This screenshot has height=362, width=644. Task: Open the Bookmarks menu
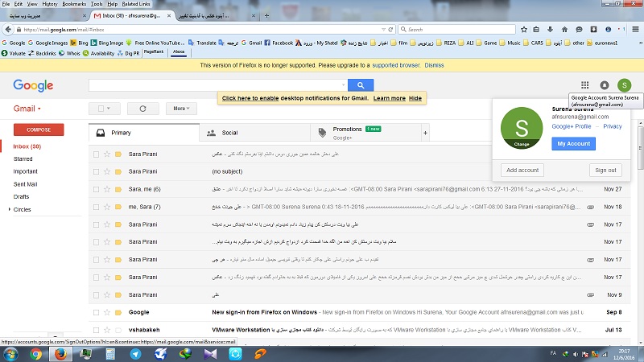click(x=74, y=4)
